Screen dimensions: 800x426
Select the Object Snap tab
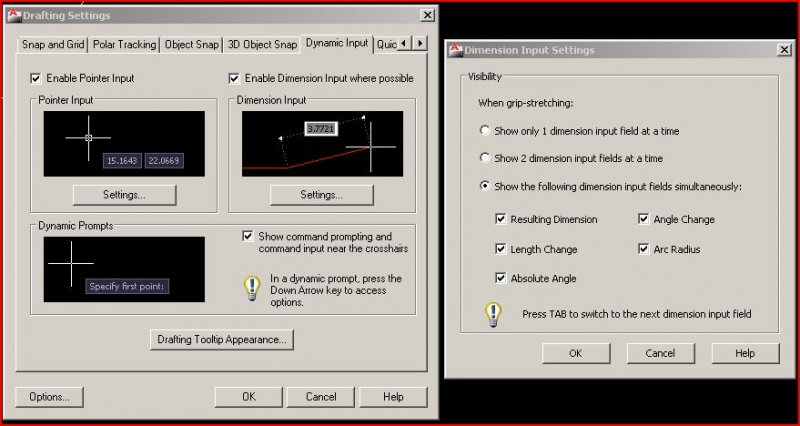point(191,44)
